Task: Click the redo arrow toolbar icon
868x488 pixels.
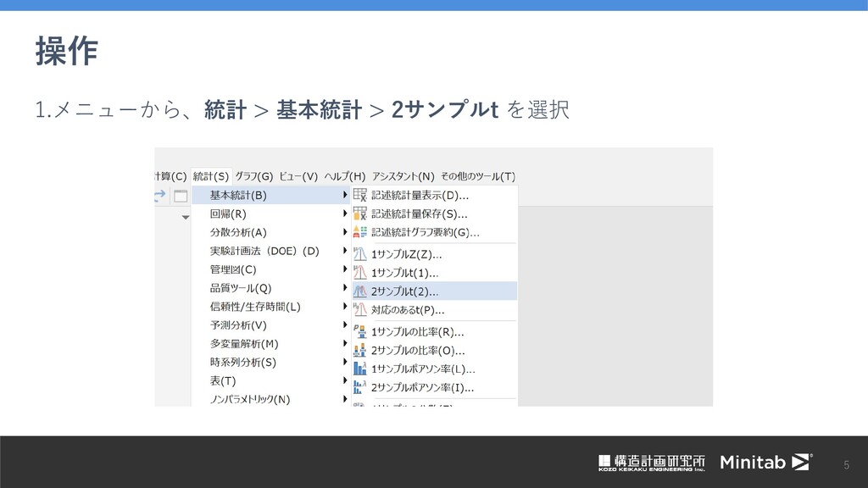Action: click(160, 196)
